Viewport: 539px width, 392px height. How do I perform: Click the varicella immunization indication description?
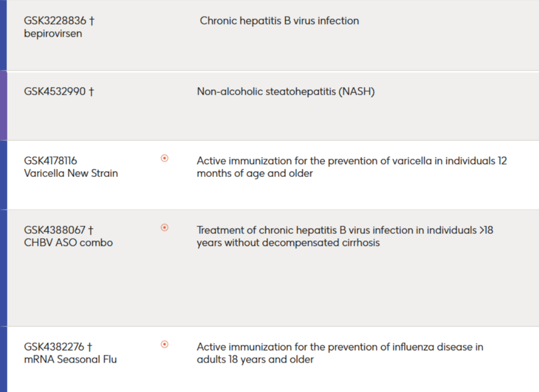[351, 167]
